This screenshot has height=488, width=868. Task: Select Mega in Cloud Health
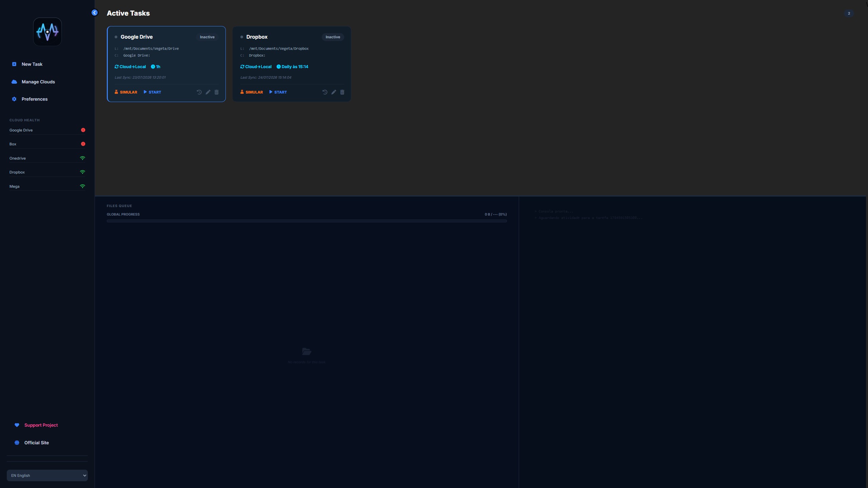point(47,186)
